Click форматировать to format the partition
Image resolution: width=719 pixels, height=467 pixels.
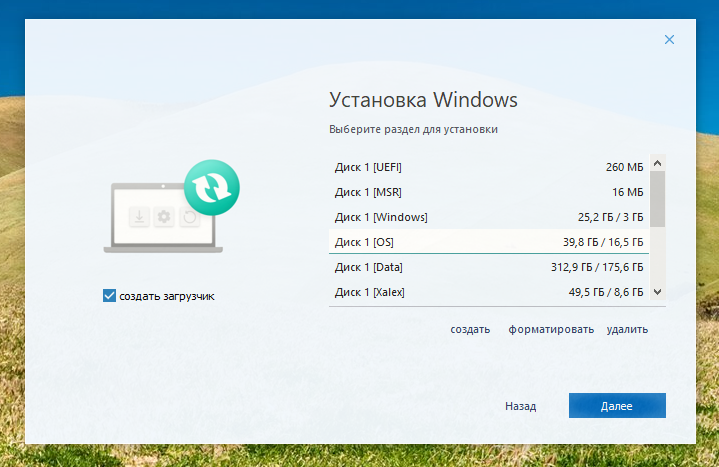click(551, 329)
